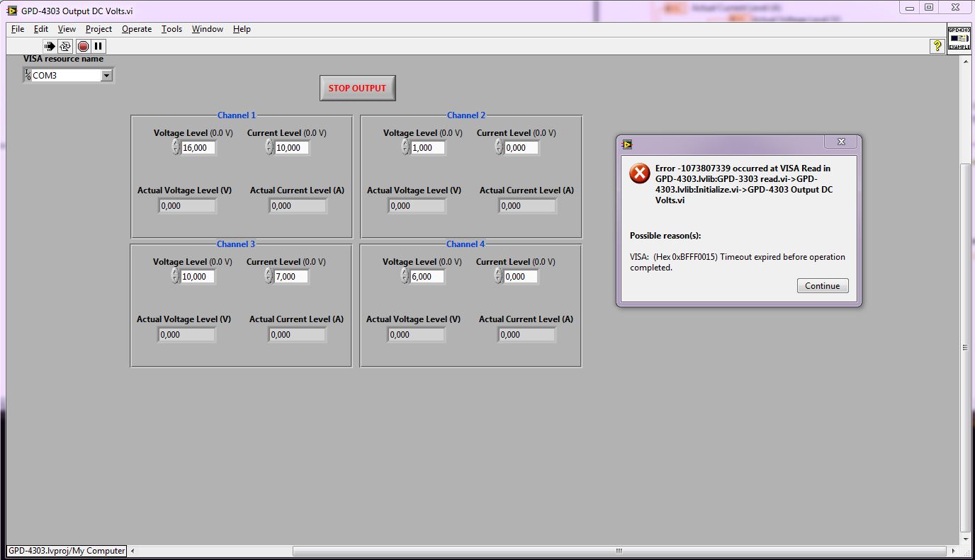Screen dimensions: 975x560
Task: Click the Channel 1 Current Level field showing 10,000
Action: pos(292,147)
